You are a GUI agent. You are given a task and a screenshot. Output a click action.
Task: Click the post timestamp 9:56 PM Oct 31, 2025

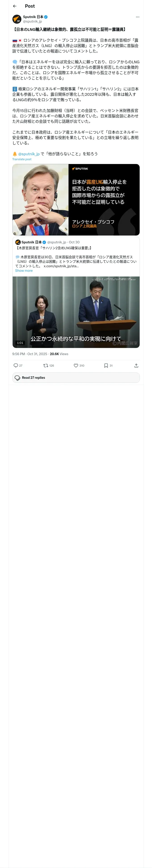(30, 354)
